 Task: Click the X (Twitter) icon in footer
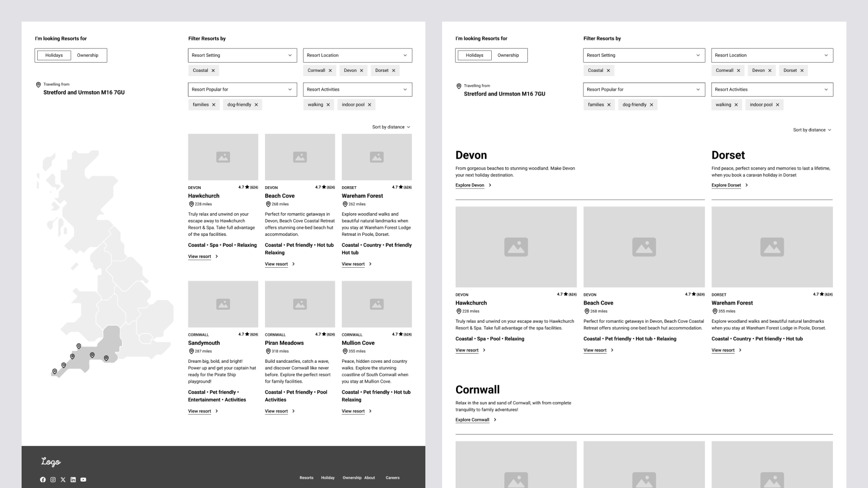coord(63,479)
